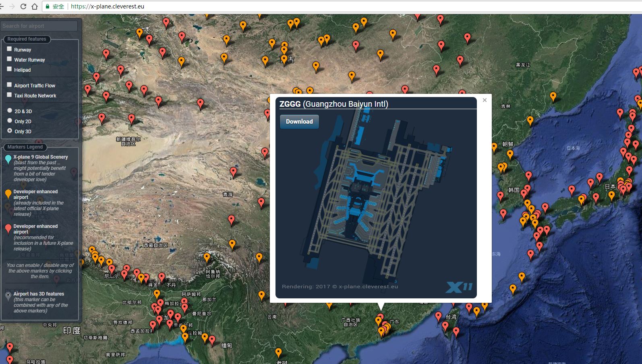Toggle X-plane 9 Global Scenery cyan marker

coord(8,159)
